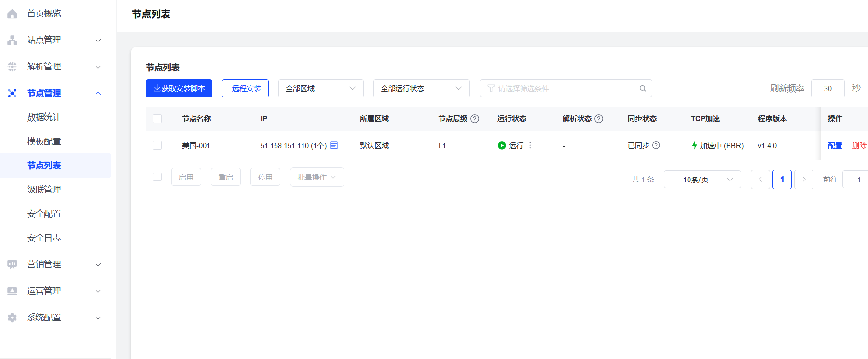Click the go-to-page input field
This screenshot has width=868, height=359.
[x=855, y=179]
